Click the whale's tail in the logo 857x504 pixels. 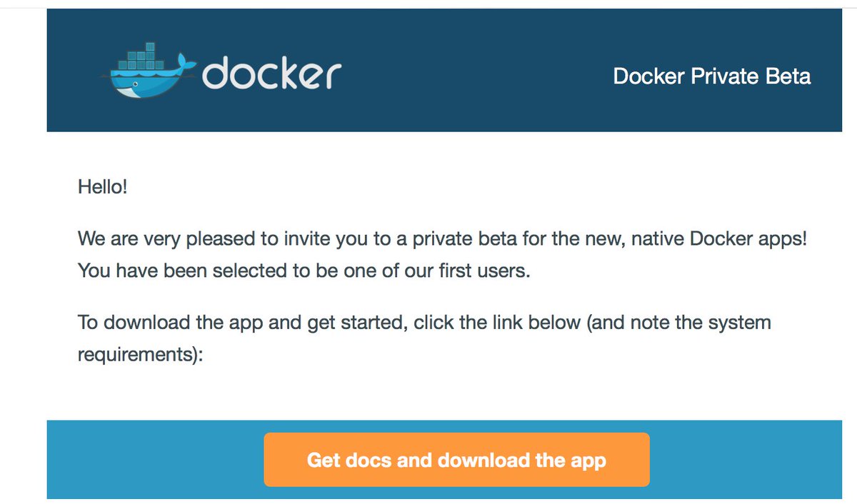[x=186, y=61]
